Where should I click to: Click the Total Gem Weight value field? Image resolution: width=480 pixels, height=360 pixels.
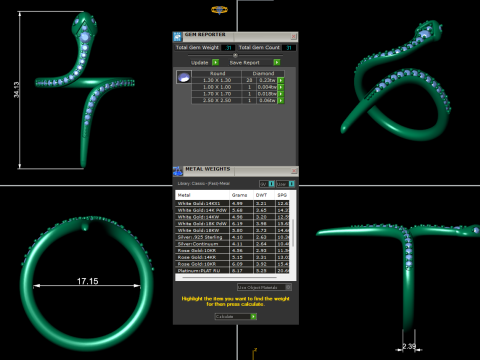click(228, 48)
